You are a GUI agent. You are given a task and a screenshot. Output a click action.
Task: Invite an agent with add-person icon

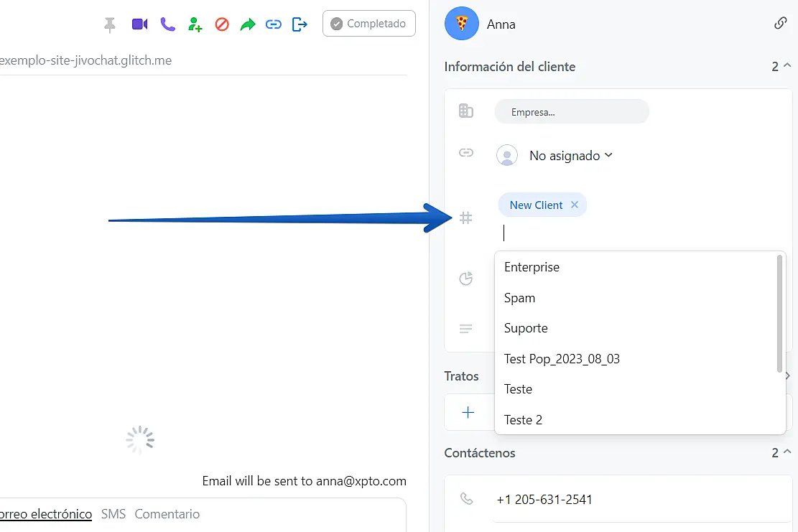[x=195, y=24]
